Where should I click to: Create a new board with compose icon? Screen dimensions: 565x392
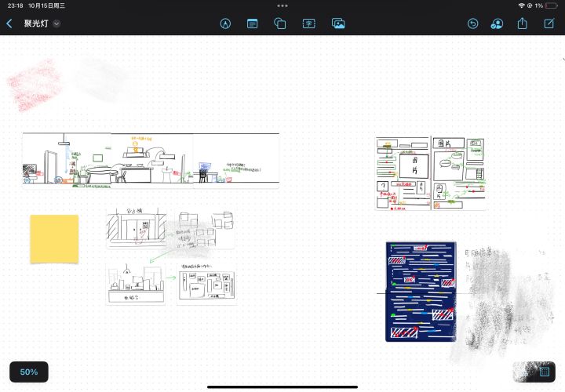[549, 24]
